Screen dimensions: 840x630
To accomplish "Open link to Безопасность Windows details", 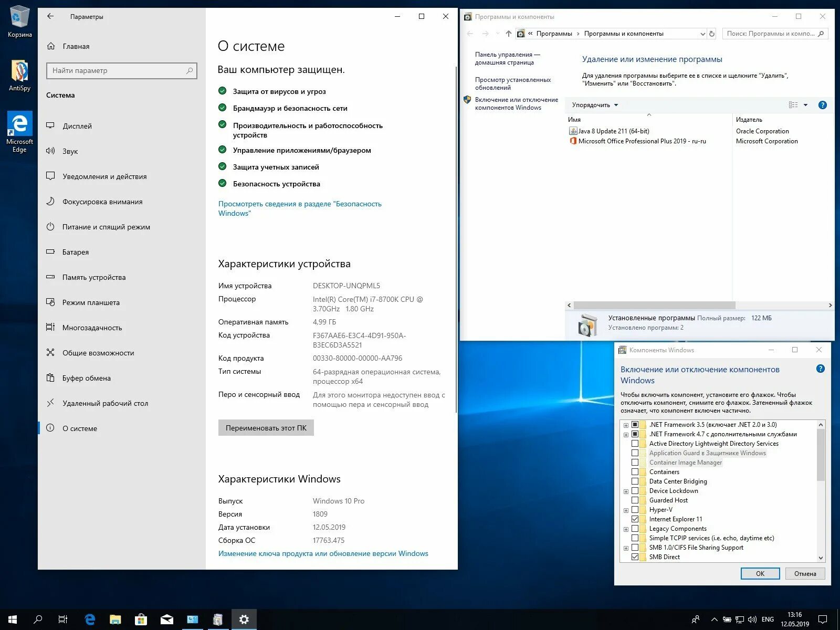I will click(x=300, y=208).
